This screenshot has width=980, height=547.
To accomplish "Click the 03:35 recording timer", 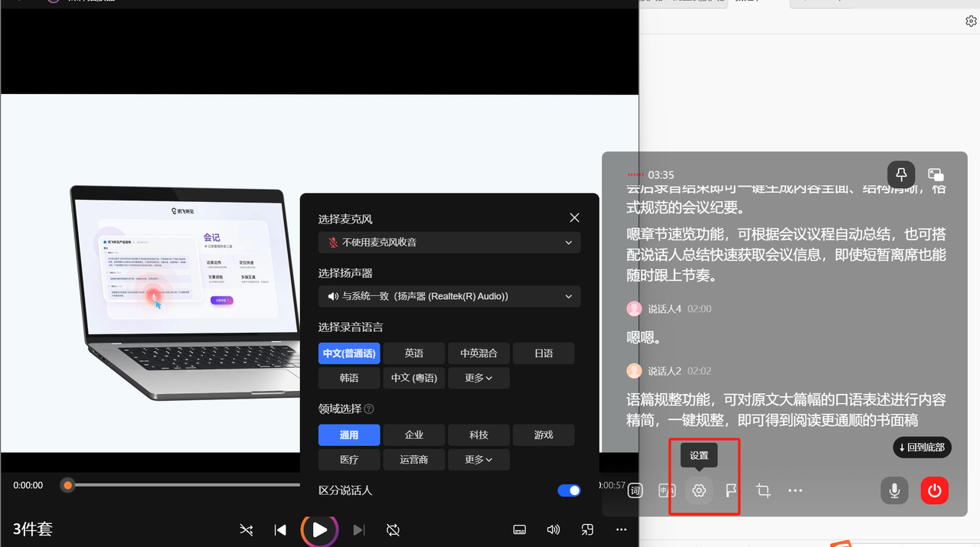I will [x=661, y=175].
